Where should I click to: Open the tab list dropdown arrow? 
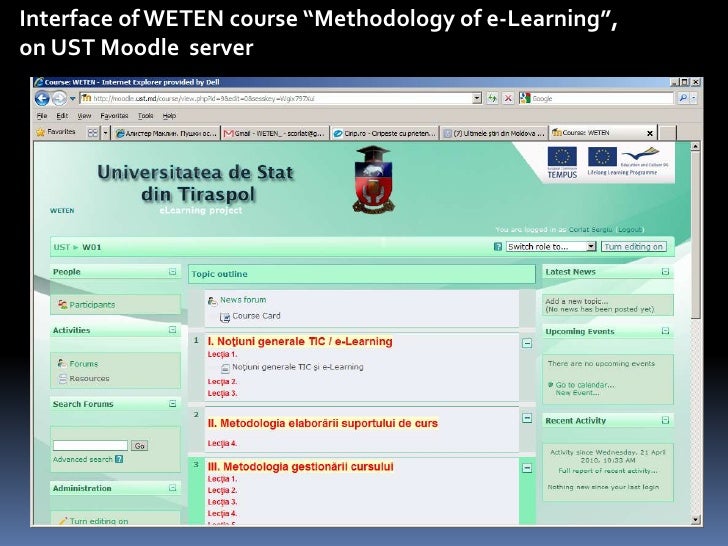pos(105,133)
